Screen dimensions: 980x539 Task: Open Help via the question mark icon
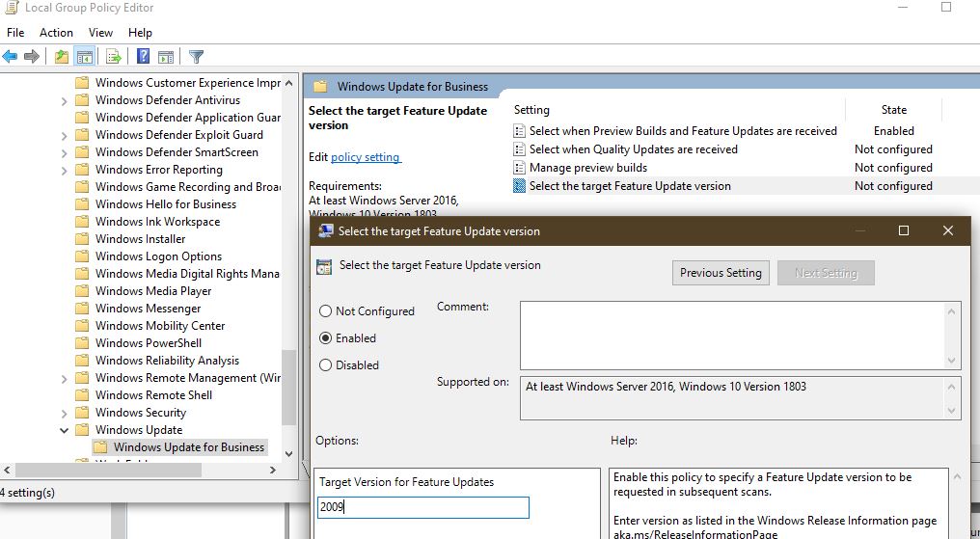click(x=143, y=57)
